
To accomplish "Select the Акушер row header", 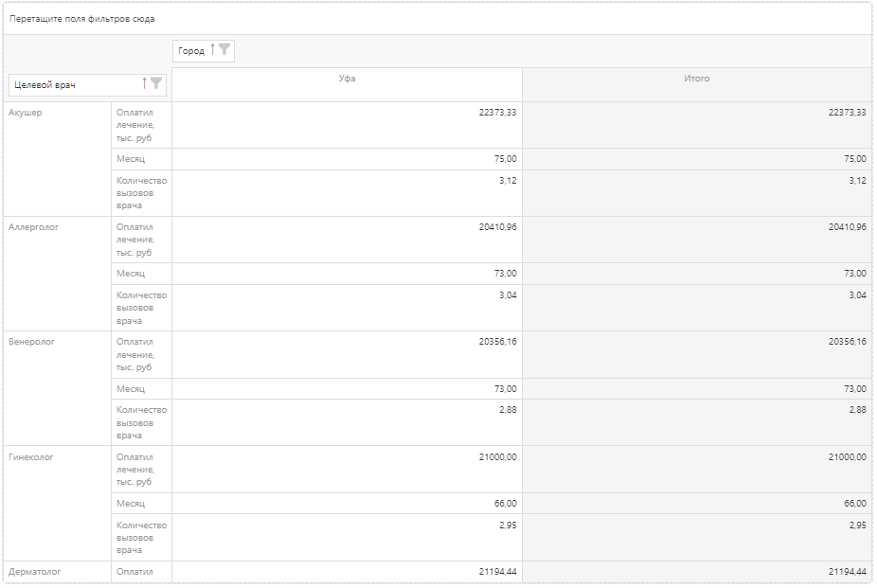I will 26,113.
